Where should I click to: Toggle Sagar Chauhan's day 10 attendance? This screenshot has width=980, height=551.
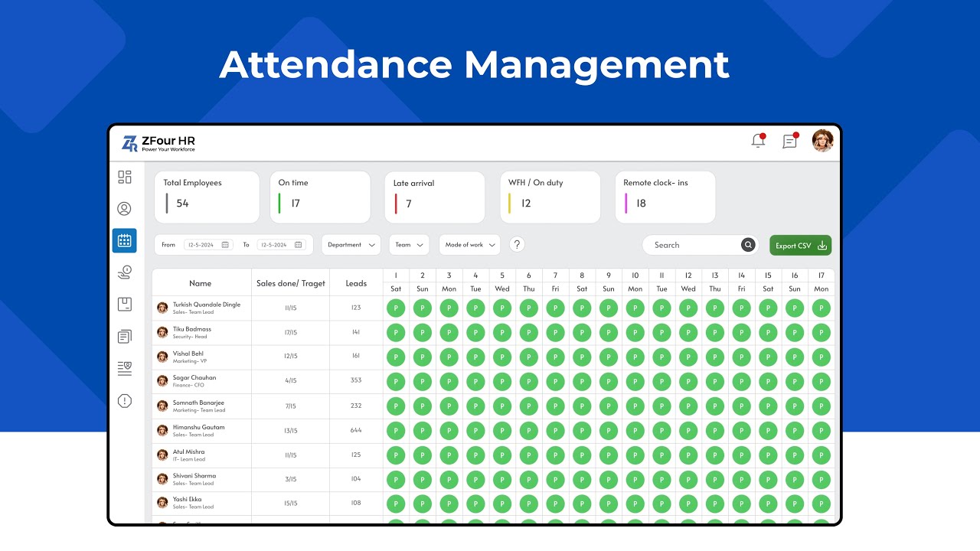coord(635,381)
